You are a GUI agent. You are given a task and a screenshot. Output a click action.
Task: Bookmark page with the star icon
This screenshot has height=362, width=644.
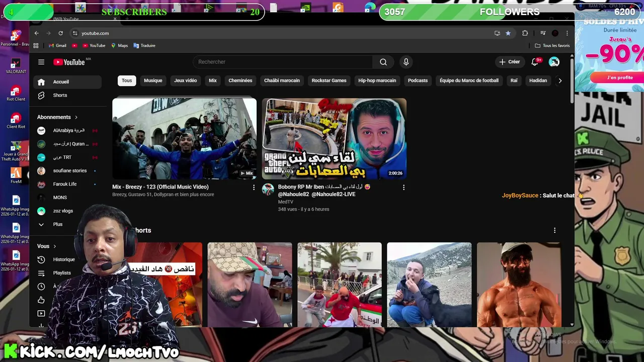pos(508,33)
